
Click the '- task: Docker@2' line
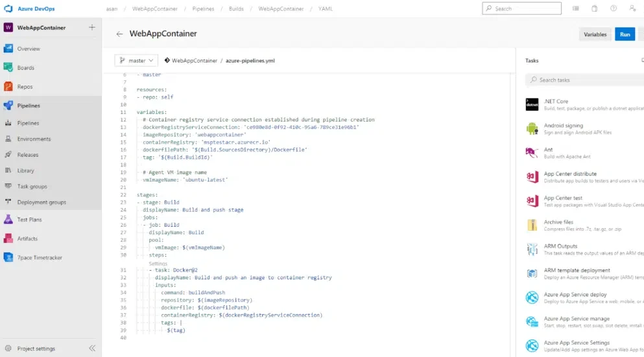click(x=173, y=270)
